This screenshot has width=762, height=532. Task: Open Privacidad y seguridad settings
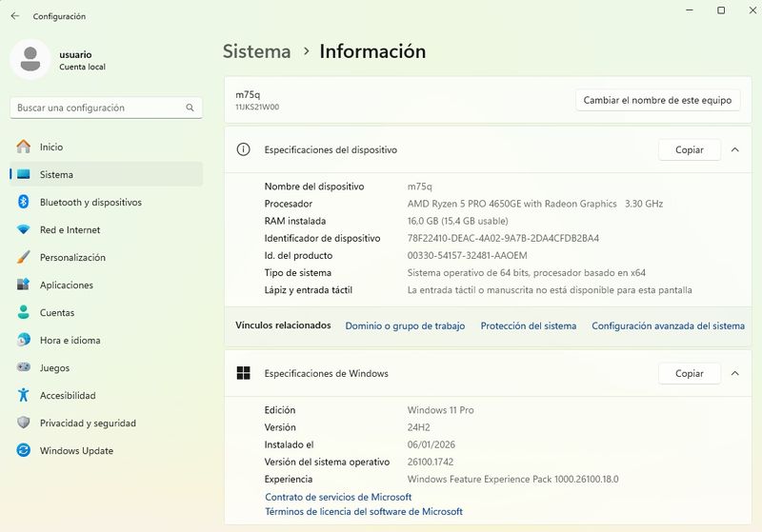107,423
